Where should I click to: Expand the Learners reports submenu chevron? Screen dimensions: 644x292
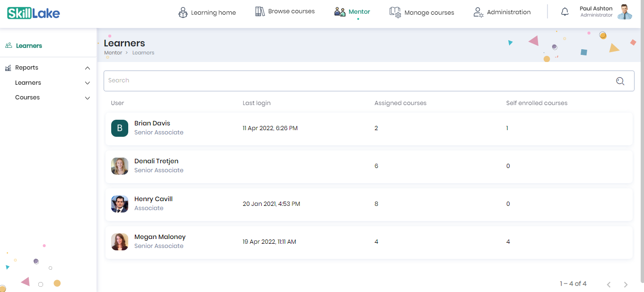(x=88, y=83)
